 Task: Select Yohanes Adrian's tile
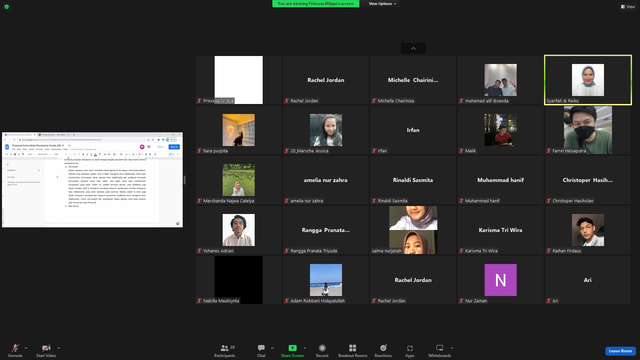click(x=239, y=230)
